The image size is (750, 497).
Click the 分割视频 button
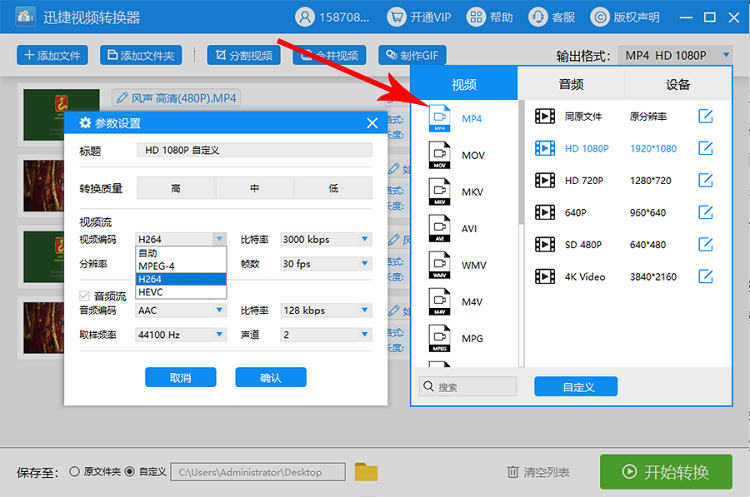point(243,55)
